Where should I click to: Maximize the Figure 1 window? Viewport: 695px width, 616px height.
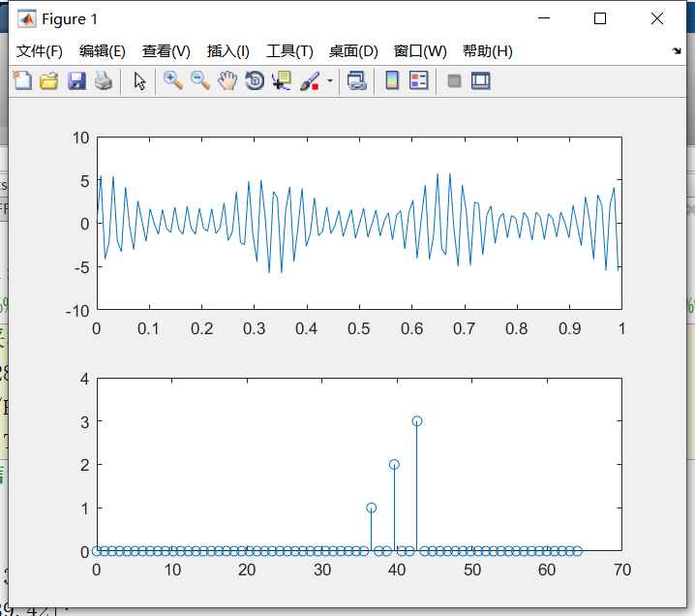600,18
